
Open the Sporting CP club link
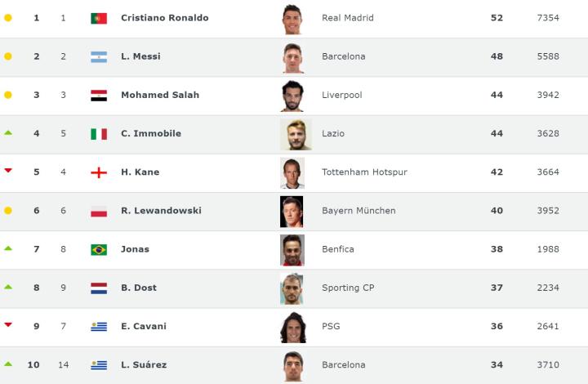tap(348, 288)
